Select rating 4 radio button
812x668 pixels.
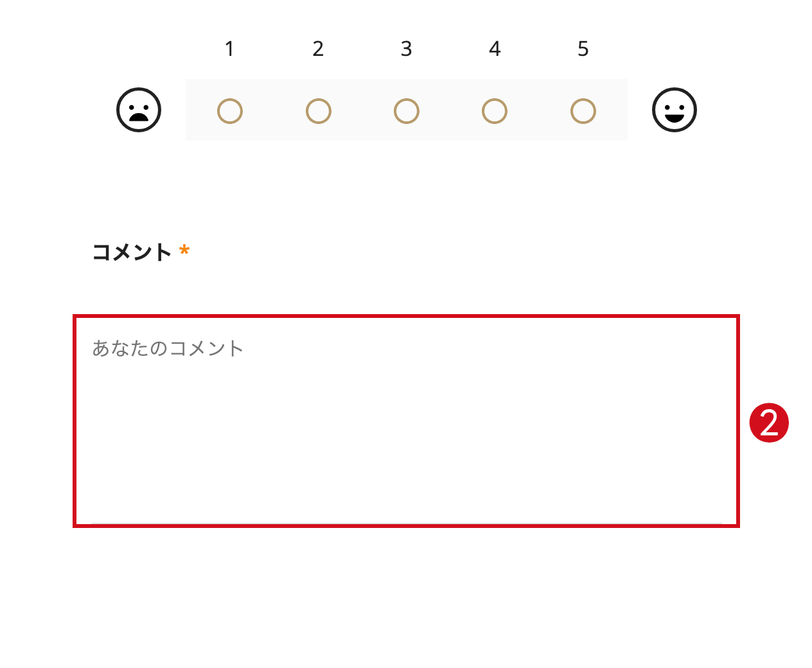pyautogui.click(x=494, y=110)
